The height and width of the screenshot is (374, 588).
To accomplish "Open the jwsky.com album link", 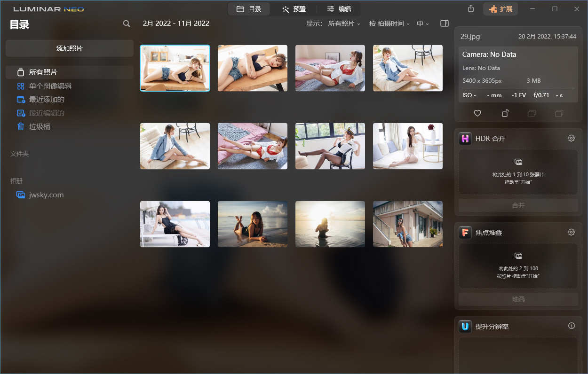I will [x=46, y=195].
